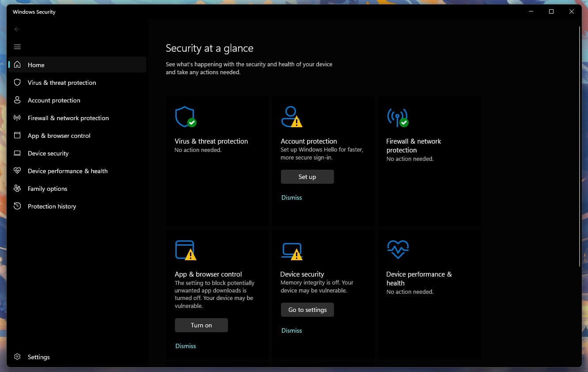
Task: Click the antenna icon on Firewall & network protection card
Action: (398, 117)
